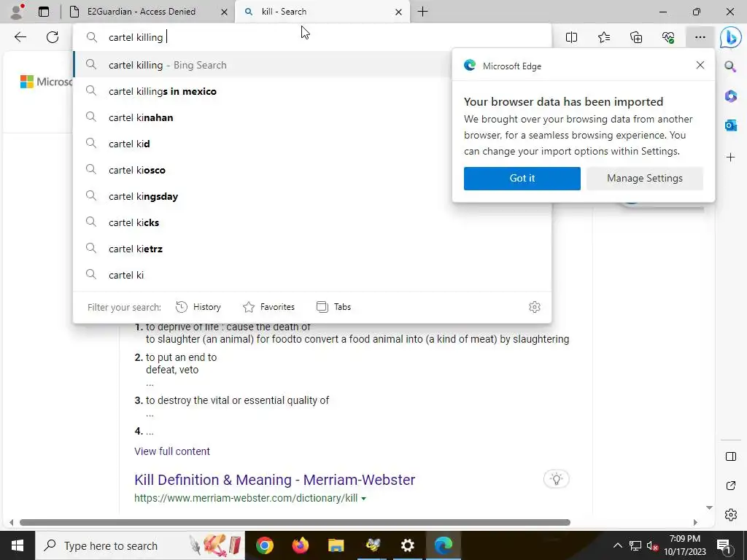Expand the merriam-webster URL dropdown arrow
The width and height of the screenshot is (747, 560).
[x=363, y=499]
